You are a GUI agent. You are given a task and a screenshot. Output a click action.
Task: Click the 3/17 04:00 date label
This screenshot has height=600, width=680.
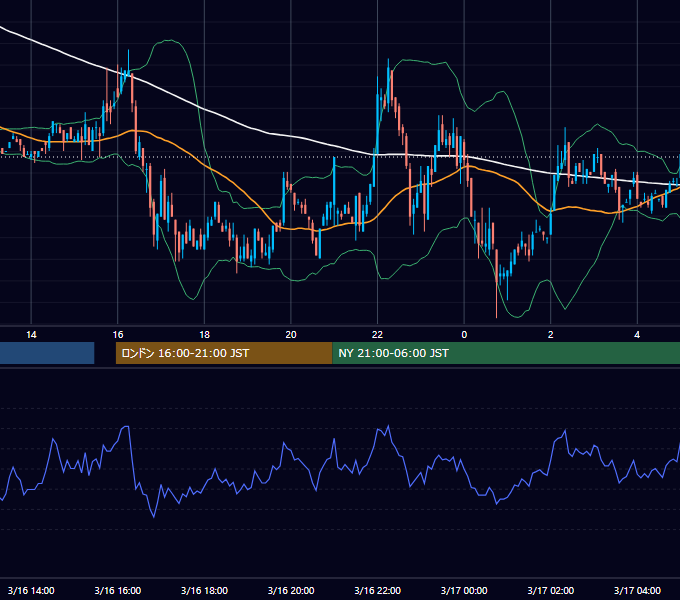tap(637, 590)
